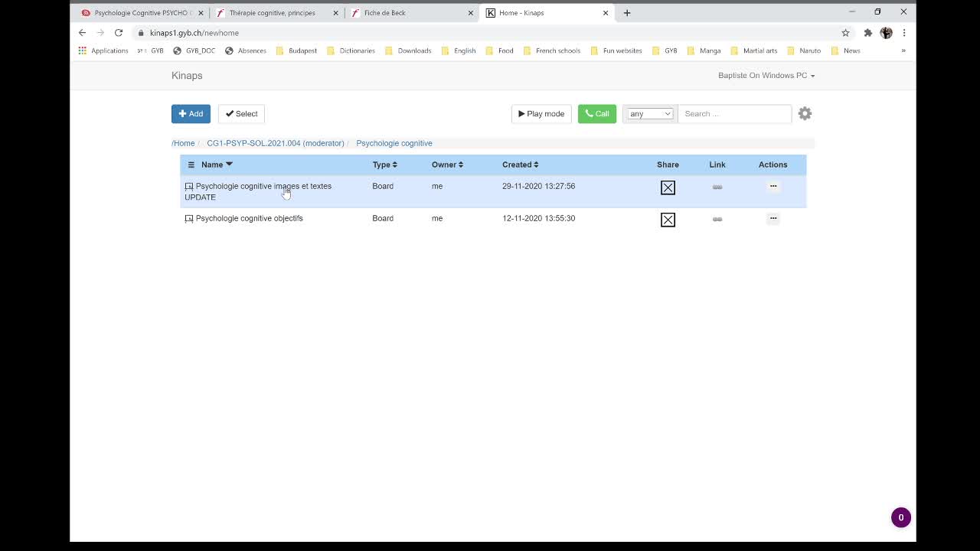The height and width of the screenshot is (551, 980).
Task: Toggle share box for Psychologie cognitive objectifs
Action: (x=668, y=220)
